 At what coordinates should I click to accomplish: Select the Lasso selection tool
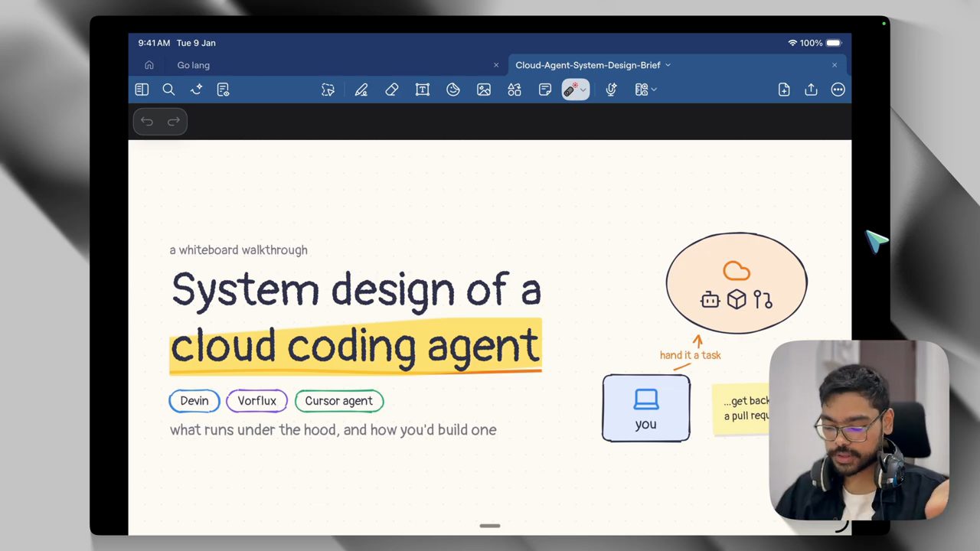(328, 90)
